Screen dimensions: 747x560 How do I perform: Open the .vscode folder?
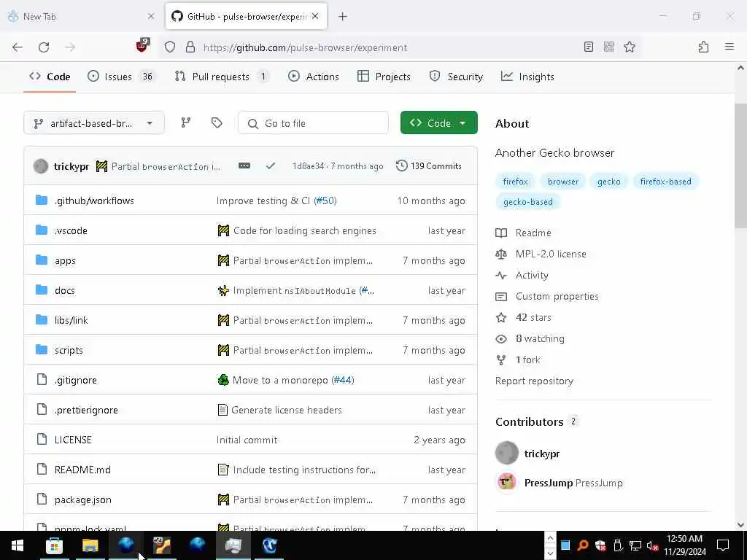(x=71, y=231)
